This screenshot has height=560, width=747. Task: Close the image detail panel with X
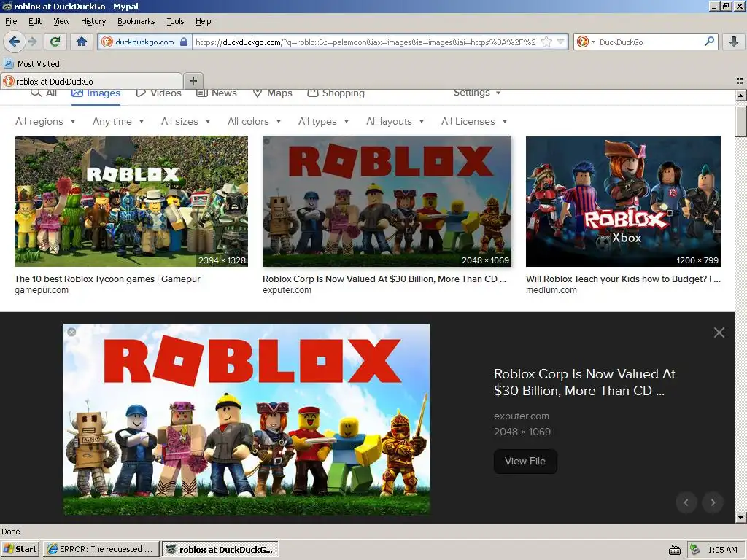tap(719, 332)
